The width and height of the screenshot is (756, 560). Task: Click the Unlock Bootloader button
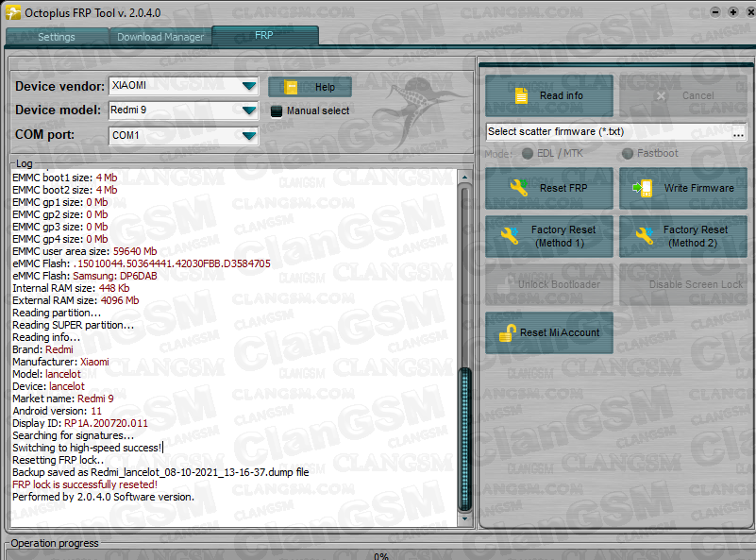tap(549, 284)
